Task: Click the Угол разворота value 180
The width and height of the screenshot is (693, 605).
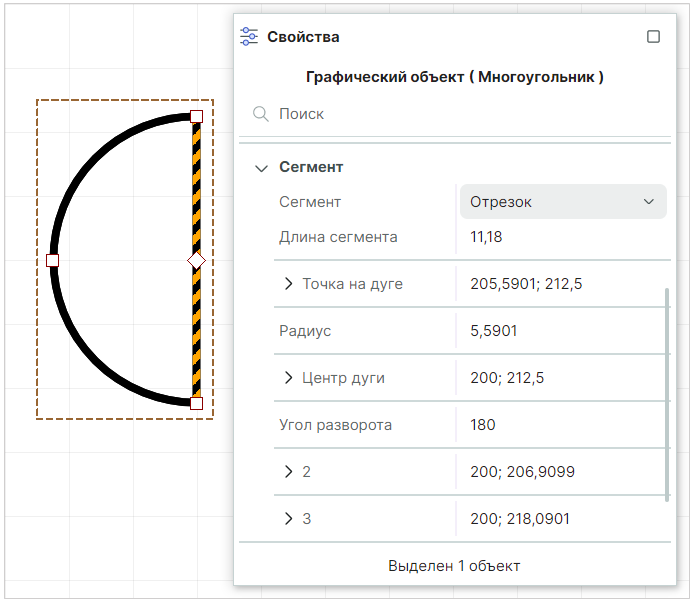Action: pyautogui.click(x=483, y=425)
